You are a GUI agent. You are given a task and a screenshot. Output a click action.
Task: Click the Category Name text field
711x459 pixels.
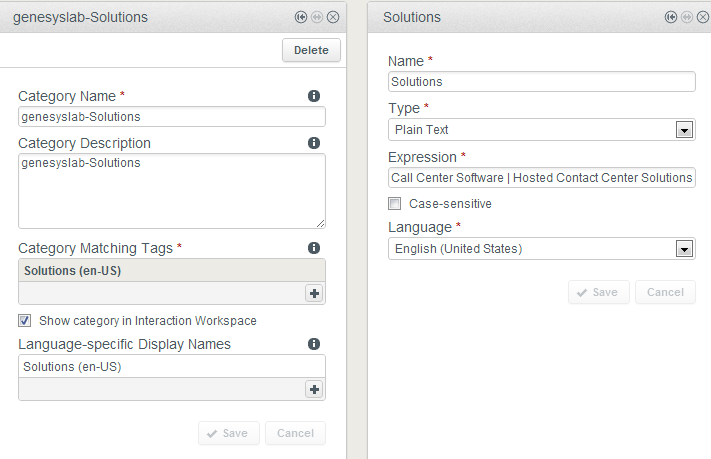(171, 117)
